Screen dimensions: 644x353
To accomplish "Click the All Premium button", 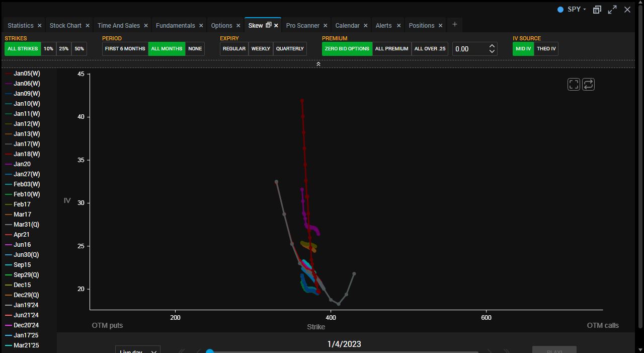I will pos(391,49).
